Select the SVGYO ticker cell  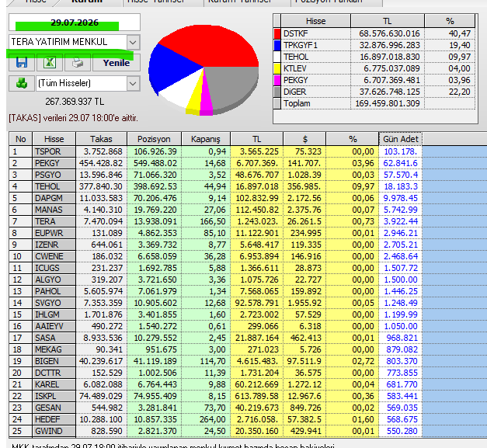[x=54, y=303]
